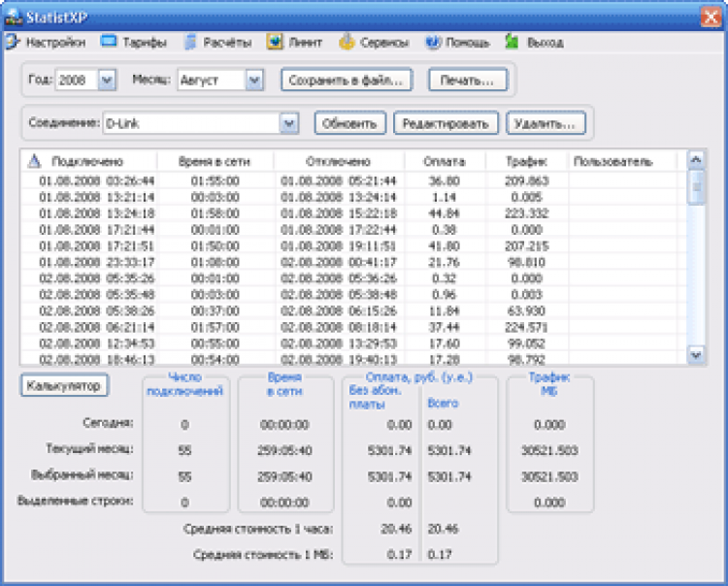Click the Настройки toolbar icon
The image size is (728, 586).
click(x=13, y=43)
